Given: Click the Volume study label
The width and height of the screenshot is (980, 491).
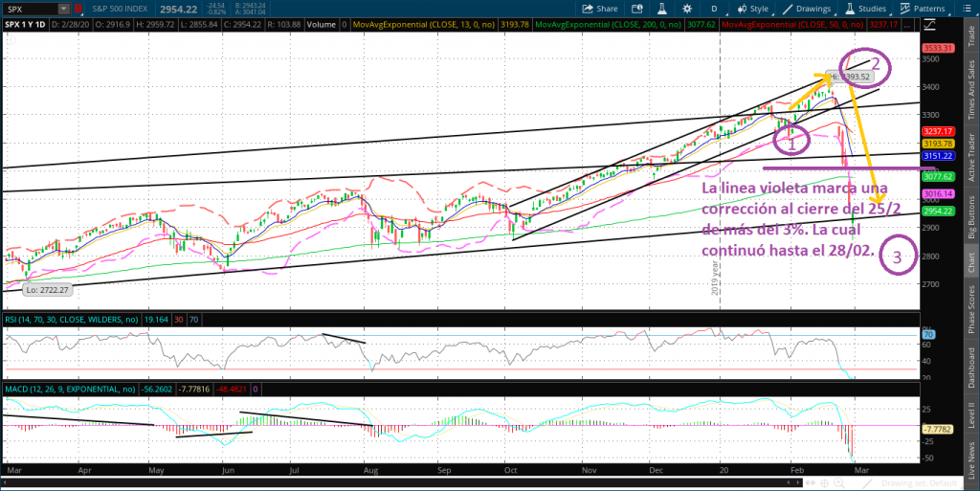Looking at the screenshot, I should click(x=322, y=24).
